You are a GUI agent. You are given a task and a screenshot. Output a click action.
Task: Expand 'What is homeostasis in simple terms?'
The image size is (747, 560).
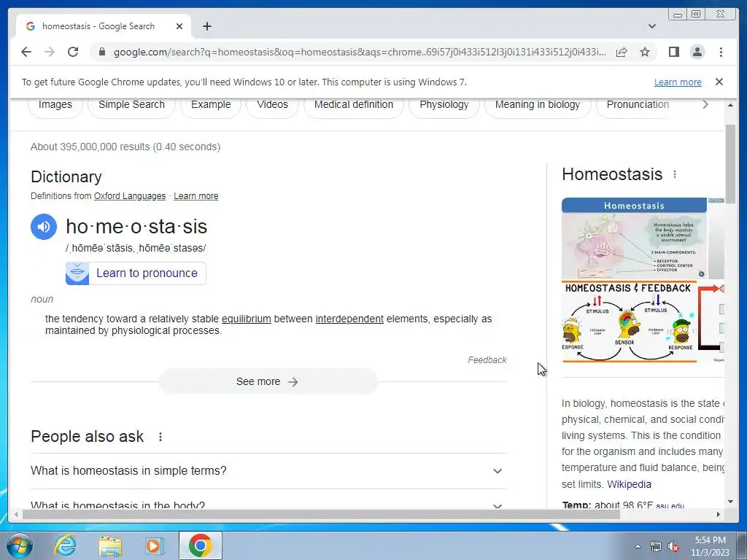[x=268, y=471]
